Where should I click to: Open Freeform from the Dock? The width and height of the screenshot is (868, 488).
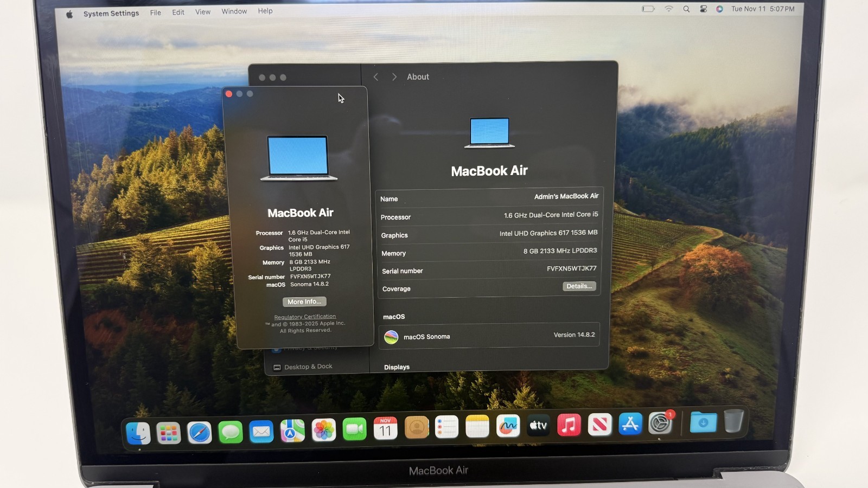(508, 427)
